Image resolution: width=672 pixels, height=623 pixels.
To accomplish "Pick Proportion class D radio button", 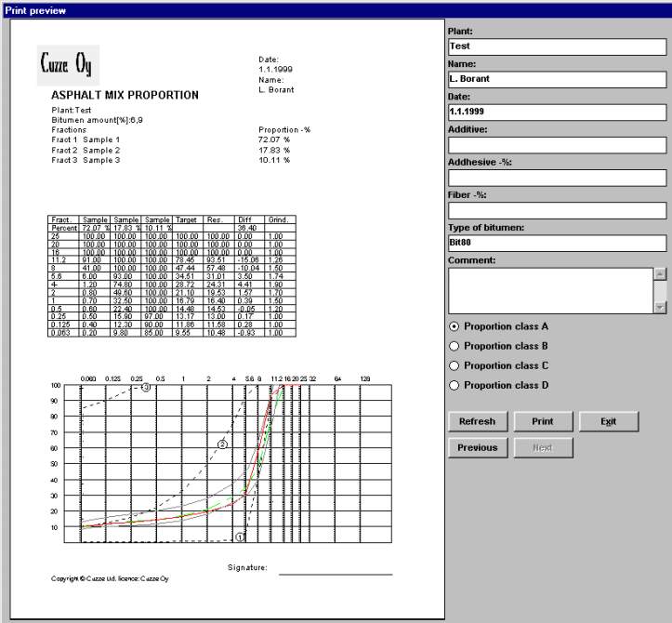I will (454, 385).
